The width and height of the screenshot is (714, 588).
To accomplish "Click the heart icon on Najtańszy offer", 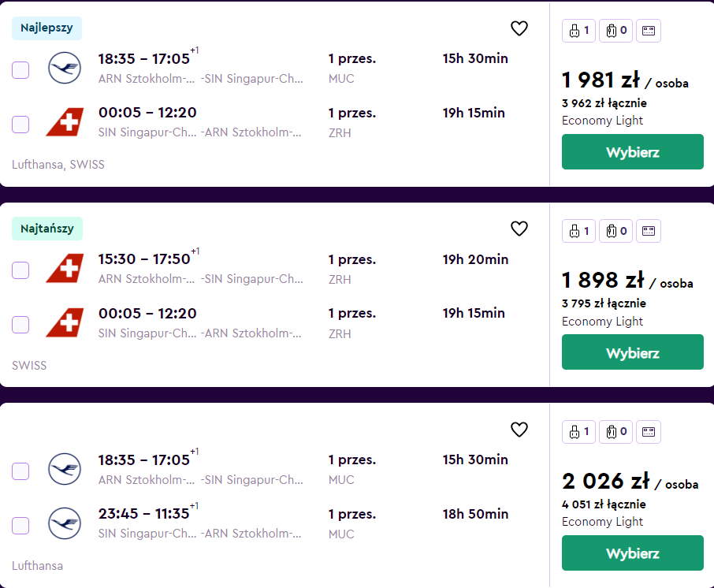I will (519, 229).
